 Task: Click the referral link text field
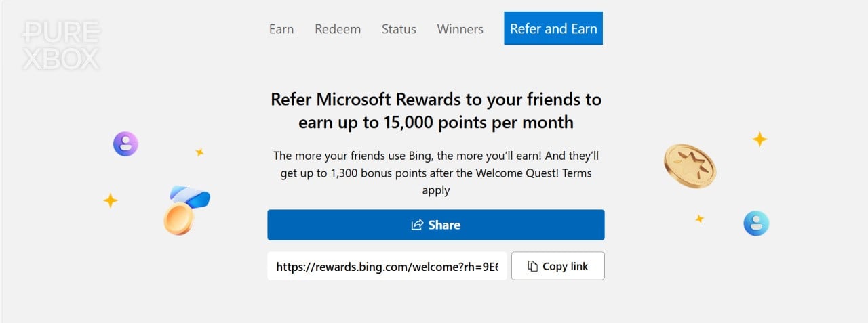tap(387, 266)
